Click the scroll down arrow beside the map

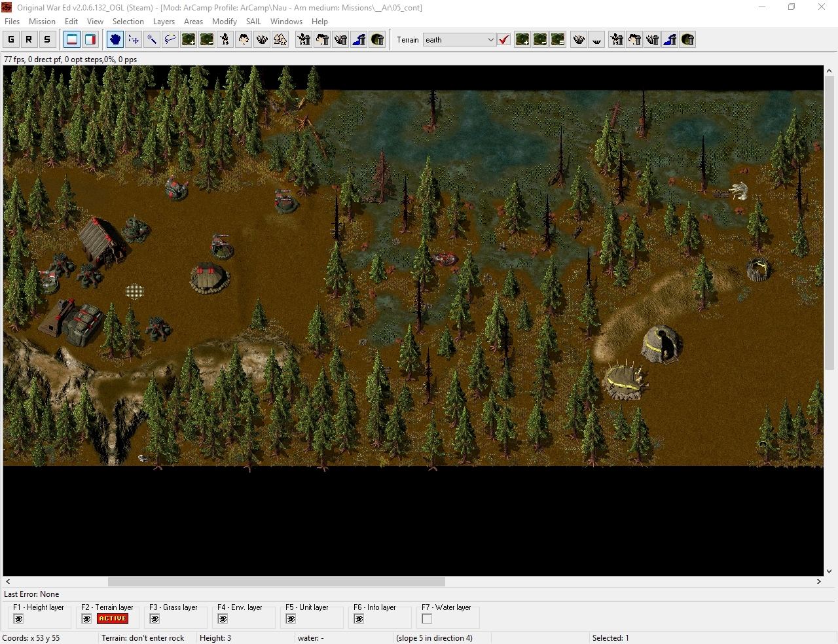(829, 571)
